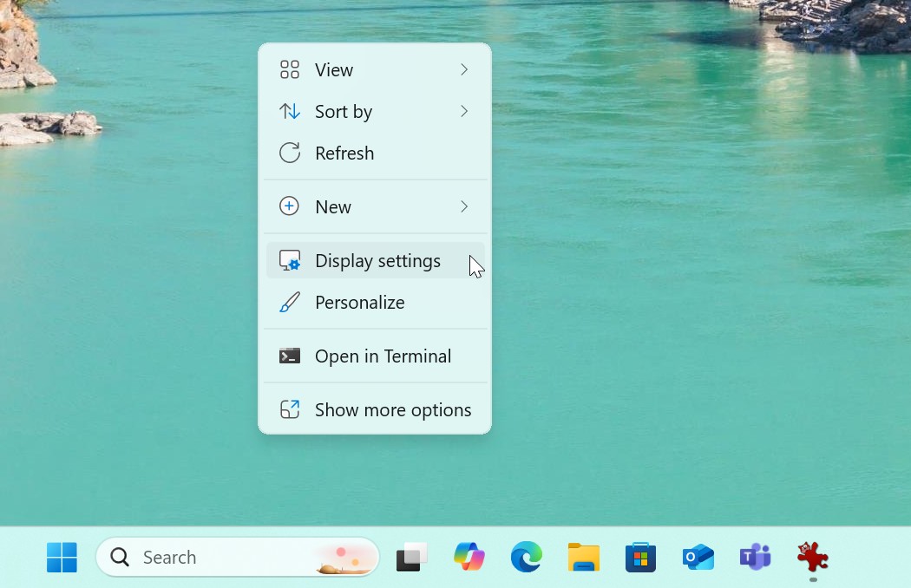
Task: Click the plus icon beside New
Action: pos(289,206)
